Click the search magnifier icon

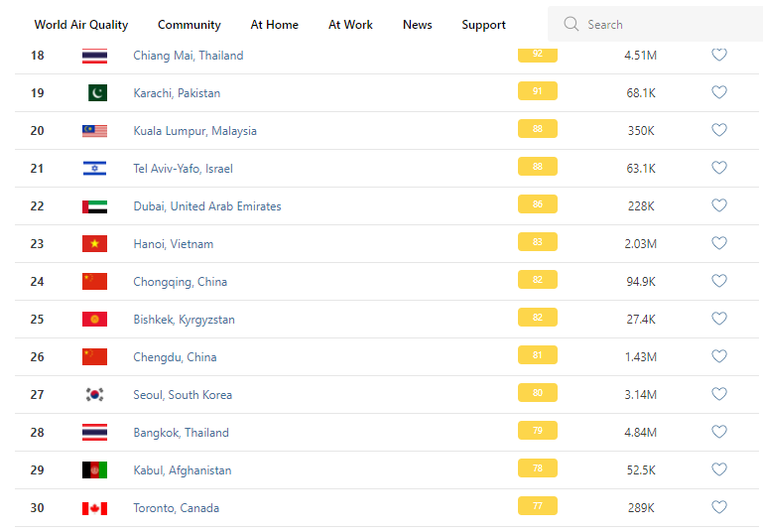pyautogui.click(x=571, y=25)
